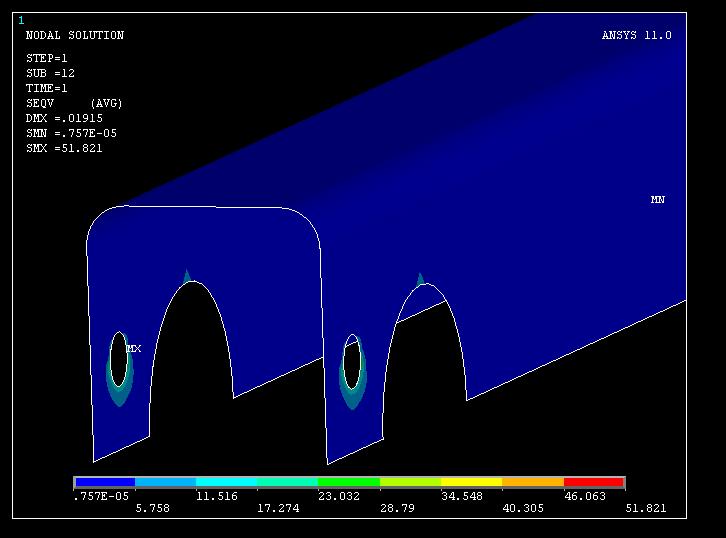This screenshot has width=726, height=538.
Task: Click the MX maximum marker near the hole
Action: [134, 349]
